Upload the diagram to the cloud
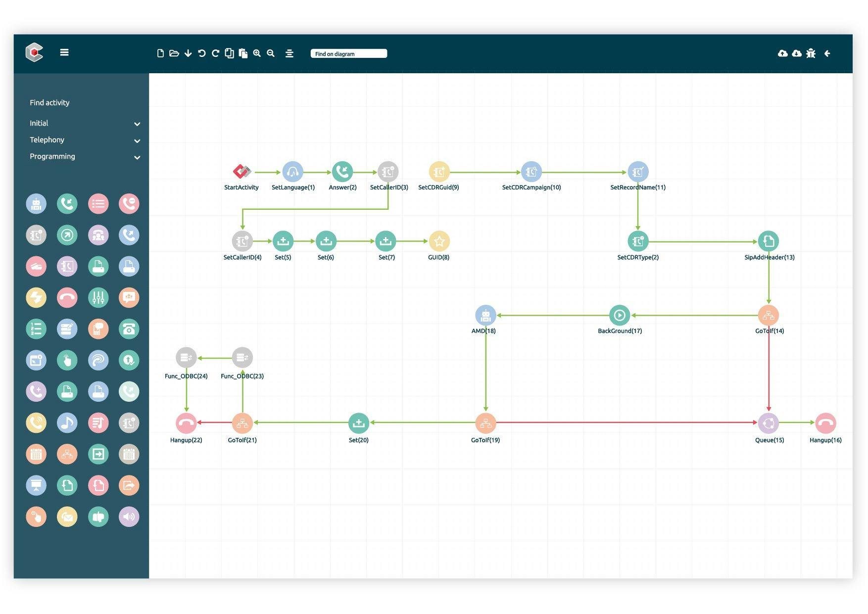The image size is (868, 614). coord(783,53)
